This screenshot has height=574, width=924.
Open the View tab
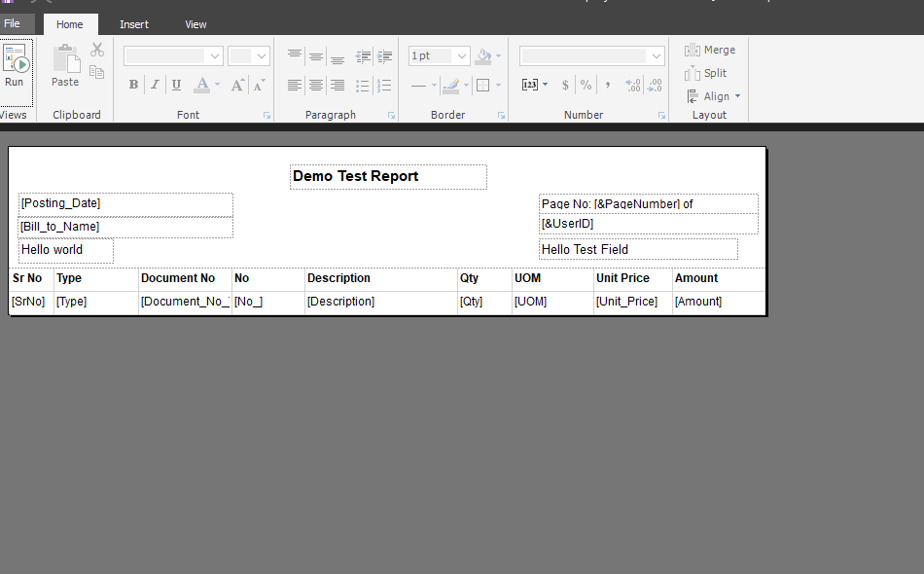coord(195,23)
